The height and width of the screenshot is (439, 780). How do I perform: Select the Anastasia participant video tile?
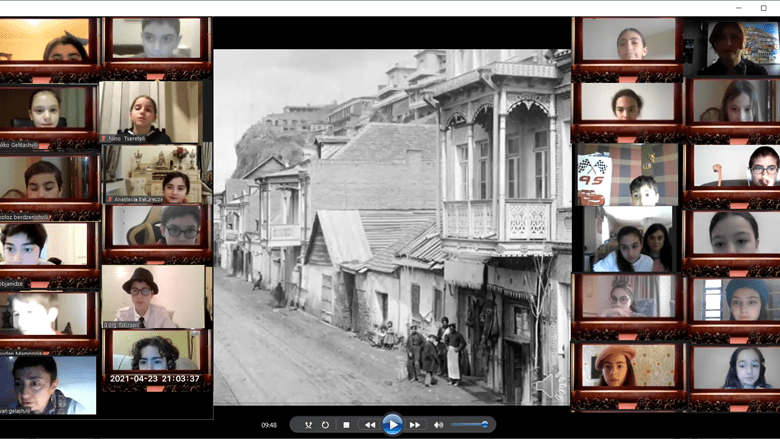[x=155, y=174]
